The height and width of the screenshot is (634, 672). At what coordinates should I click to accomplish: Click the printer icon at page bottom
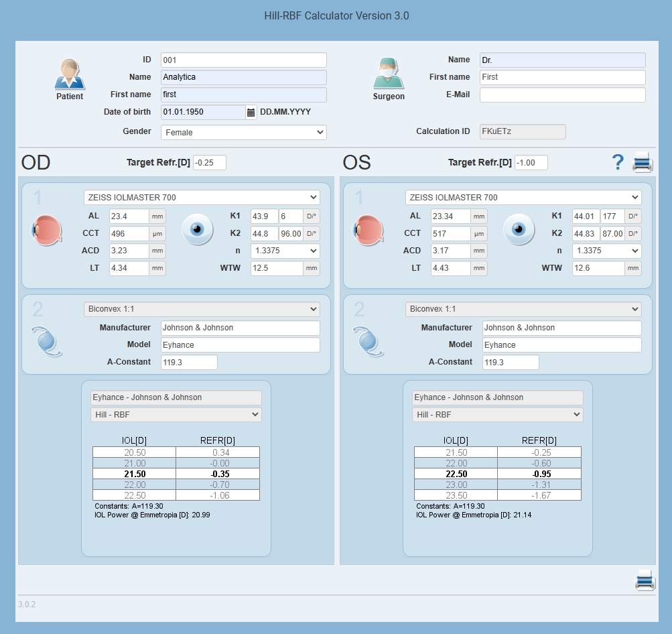pos(645,580)
